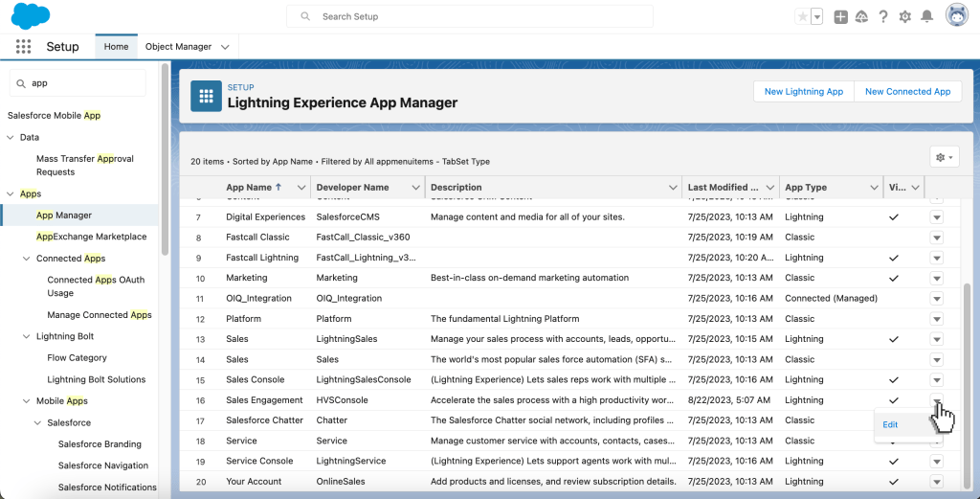
Task: Collapse the Data tree section
Action: (10, 138)
